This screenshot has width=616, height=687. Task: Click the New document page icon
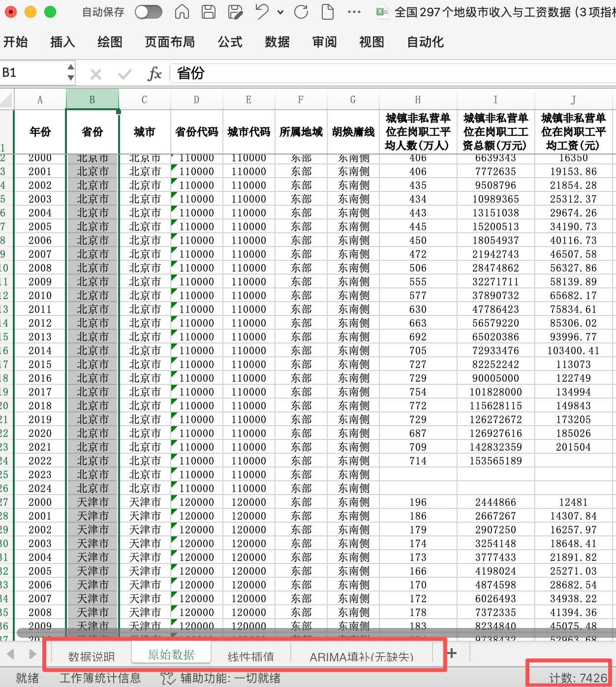click(328, 12)
